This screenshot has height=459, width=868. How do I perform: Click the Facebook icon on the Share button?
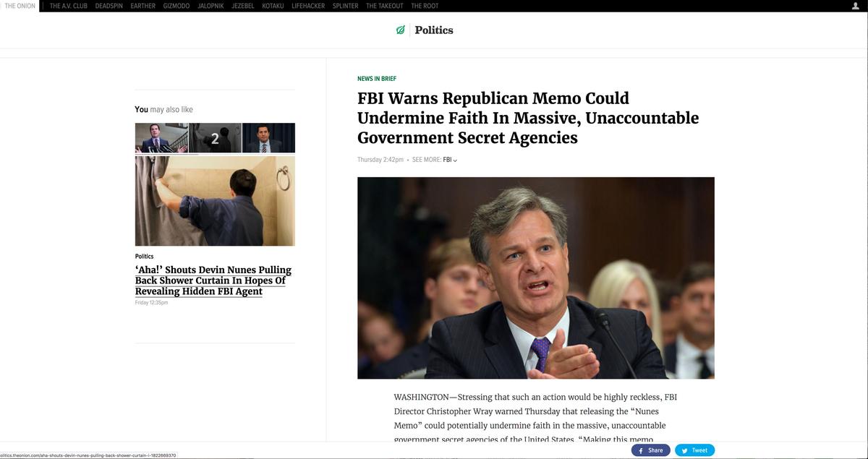coord(641,450)
